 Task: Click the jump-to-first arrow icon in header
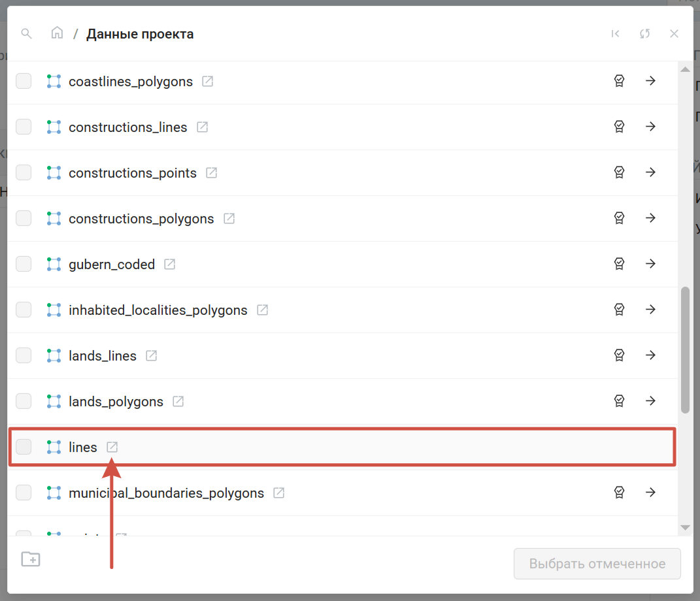pos(615,34)
